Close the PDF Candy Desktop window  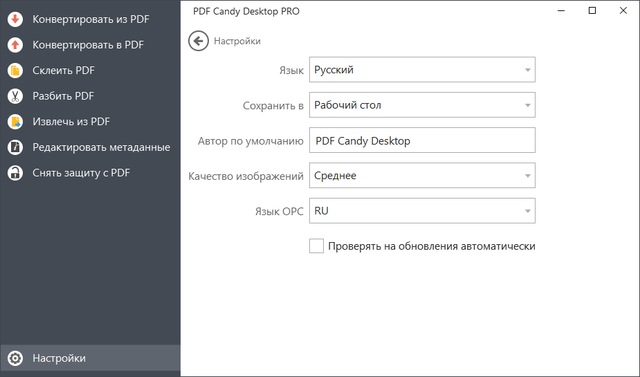point(623,11)
